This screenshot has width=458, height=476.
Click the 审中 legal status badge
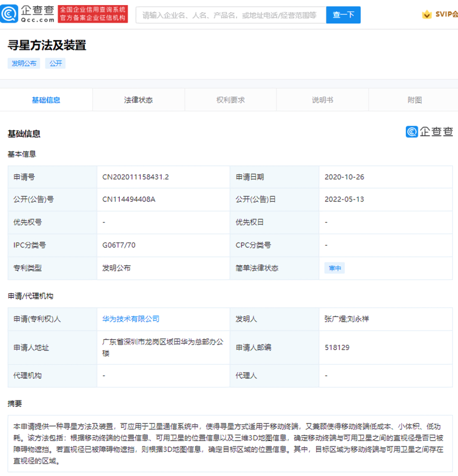point(334,268)
